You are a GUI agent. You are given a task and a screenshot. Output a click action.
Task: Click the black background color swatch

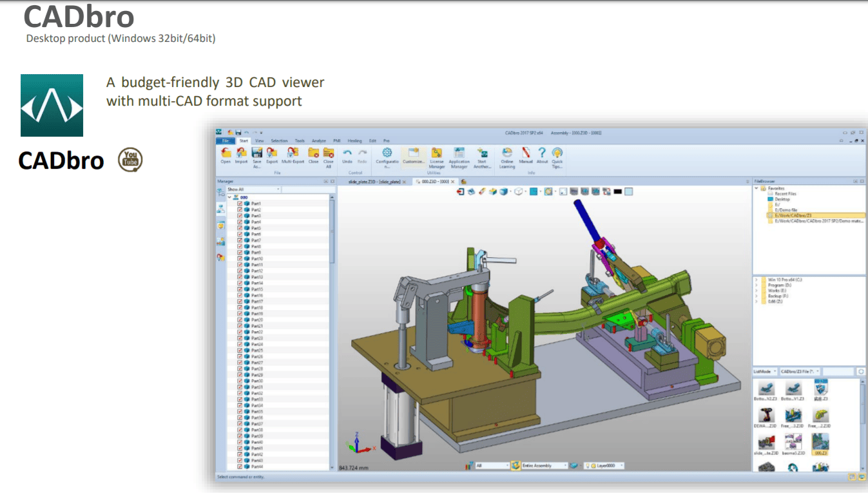pyautogui.click(x=617, y=191)
